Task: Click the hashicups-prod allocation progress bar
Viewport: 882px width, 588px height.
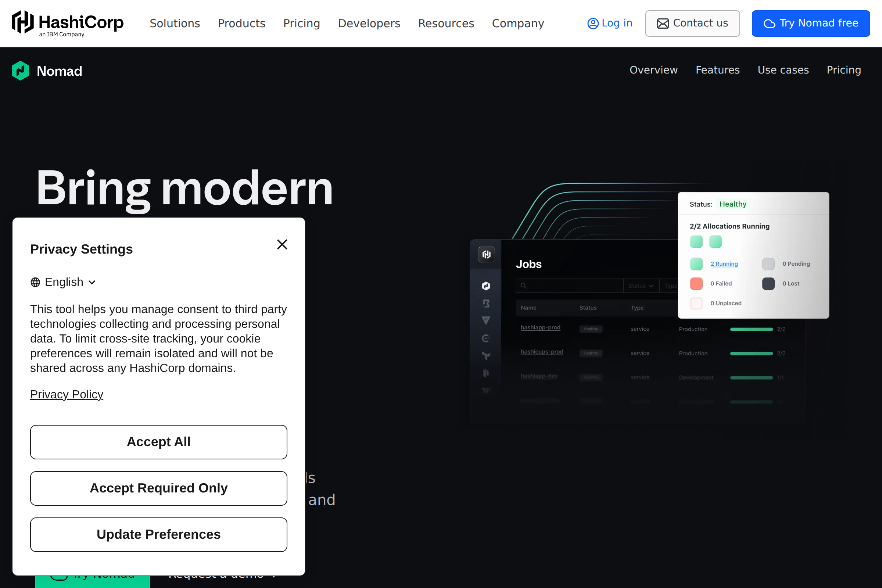Action: [x=752, y=354]
